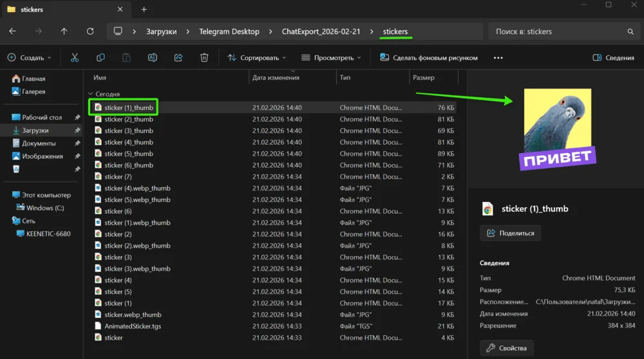Click the Поделиться button in details pane

click(511, 233)
